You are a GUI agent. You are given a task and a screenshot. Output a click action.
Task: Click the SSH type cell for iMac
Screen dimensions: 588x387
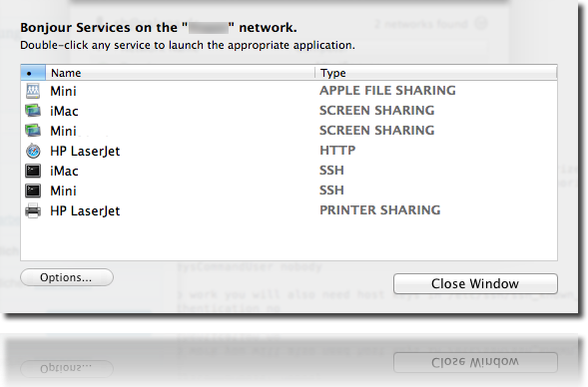331,171
